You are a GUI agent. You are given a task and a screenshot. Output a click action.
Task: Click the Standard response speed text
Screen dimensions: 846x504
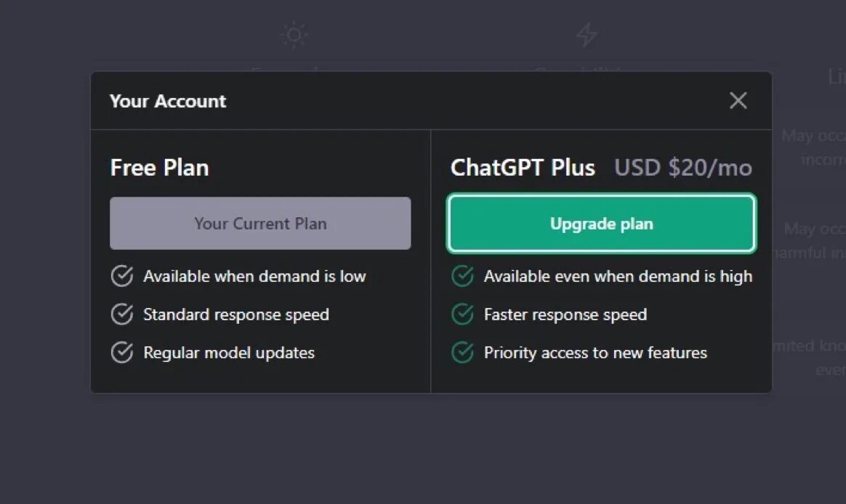click(x=236, y=314)
